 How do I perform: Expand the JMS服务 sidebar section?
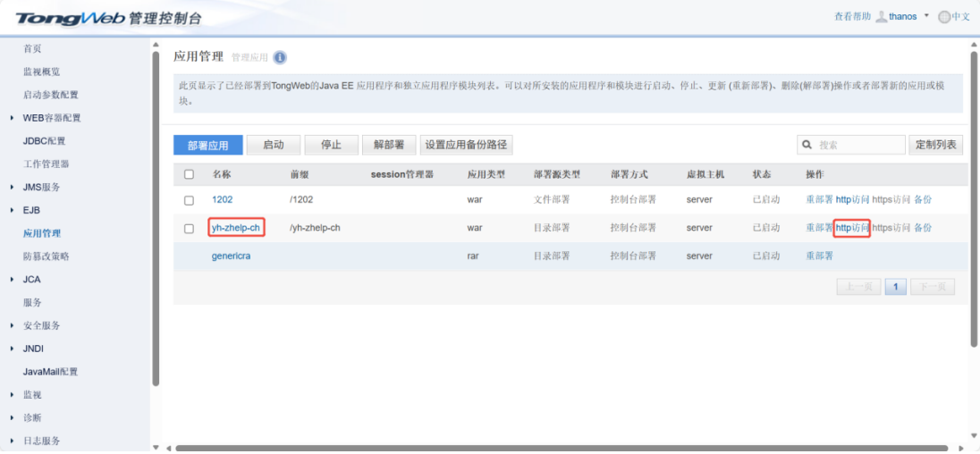[12, 188]
